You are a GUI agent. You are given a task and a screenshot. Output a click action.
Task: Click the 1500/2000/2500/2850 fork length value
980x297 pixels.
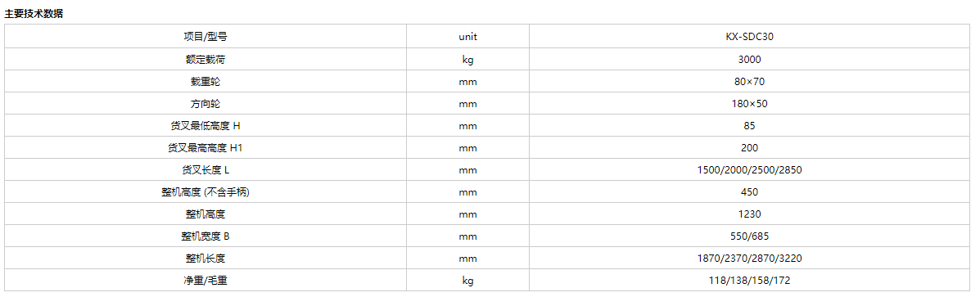coord(750,169)
